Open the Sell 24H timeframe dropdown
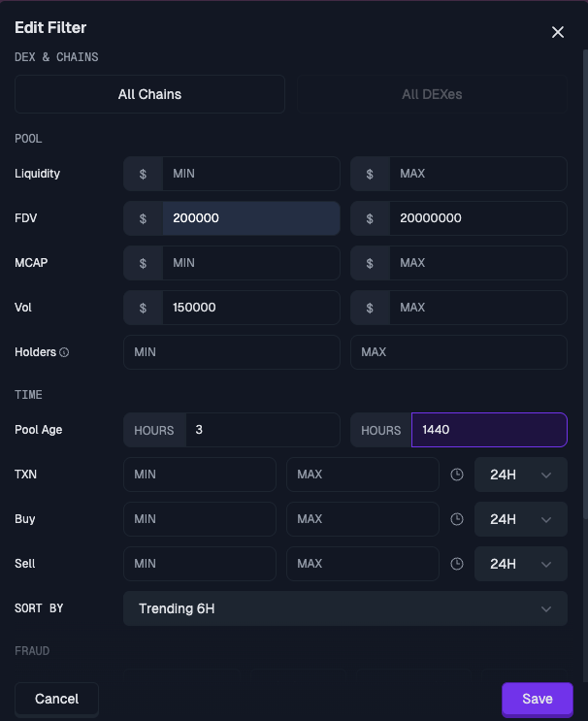 click(521, 564)
